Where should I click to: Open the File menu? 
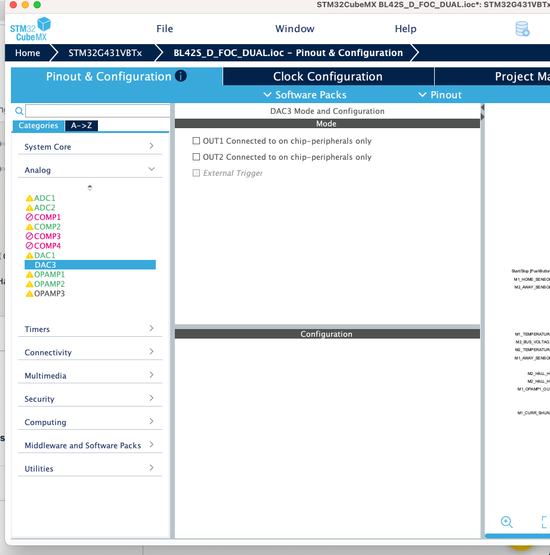[165, 29]
